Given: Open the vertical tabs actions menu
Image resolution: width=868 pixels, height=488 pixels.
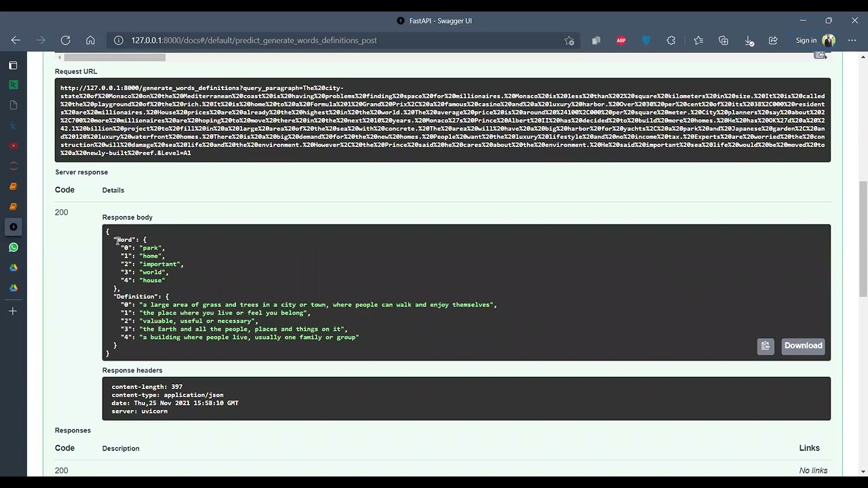Looking at the screenshot, I should (13, 65).
